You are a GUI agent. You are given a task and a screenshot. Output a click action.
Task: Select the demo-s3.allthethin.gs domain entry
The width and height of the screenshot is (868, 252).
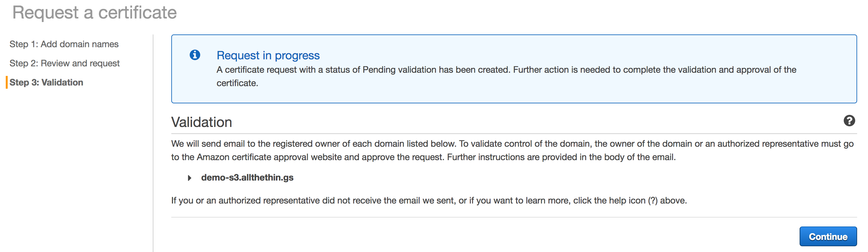tap(247, 178)
